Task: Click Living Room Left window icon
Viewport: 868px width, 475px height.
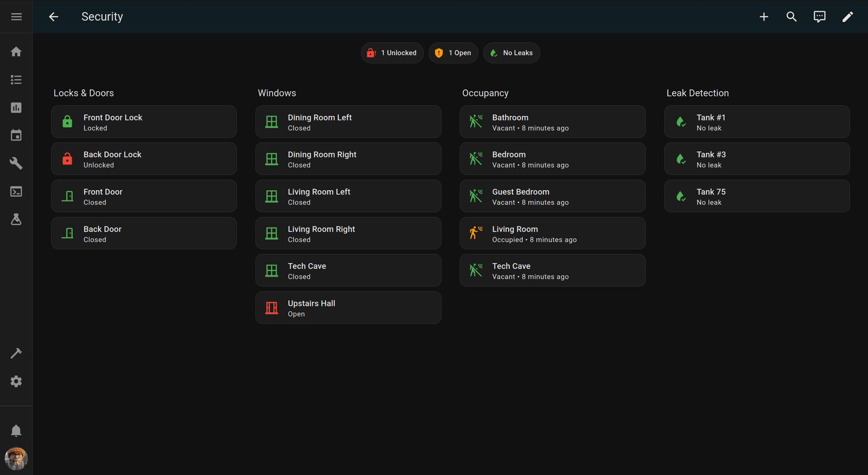Action: coord(272,196)
